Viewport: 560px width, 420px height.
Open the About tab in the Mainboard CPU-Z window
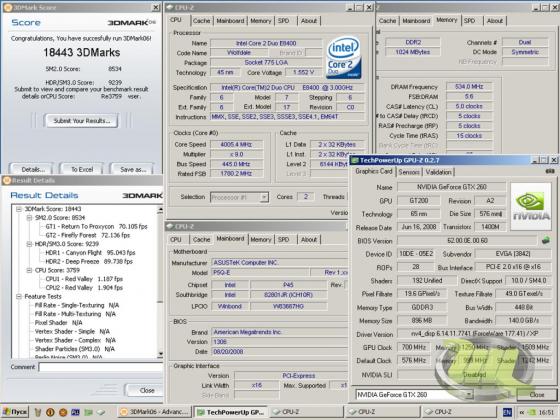tap(309, 240)
